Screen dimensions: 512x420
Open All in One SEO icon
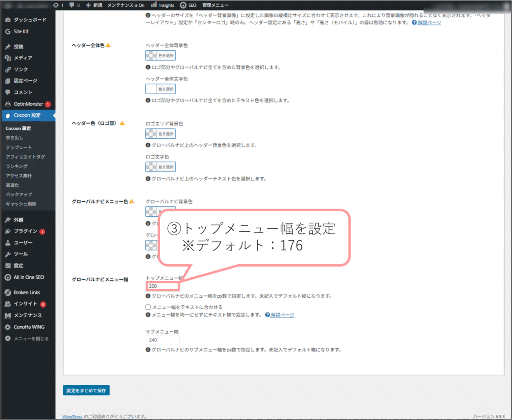[x=8, y=277]
